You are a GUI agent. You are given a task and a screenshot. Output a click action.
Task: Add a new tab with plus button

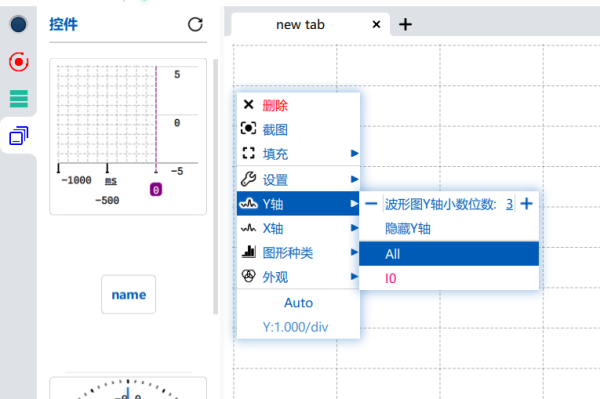[405, 24]
